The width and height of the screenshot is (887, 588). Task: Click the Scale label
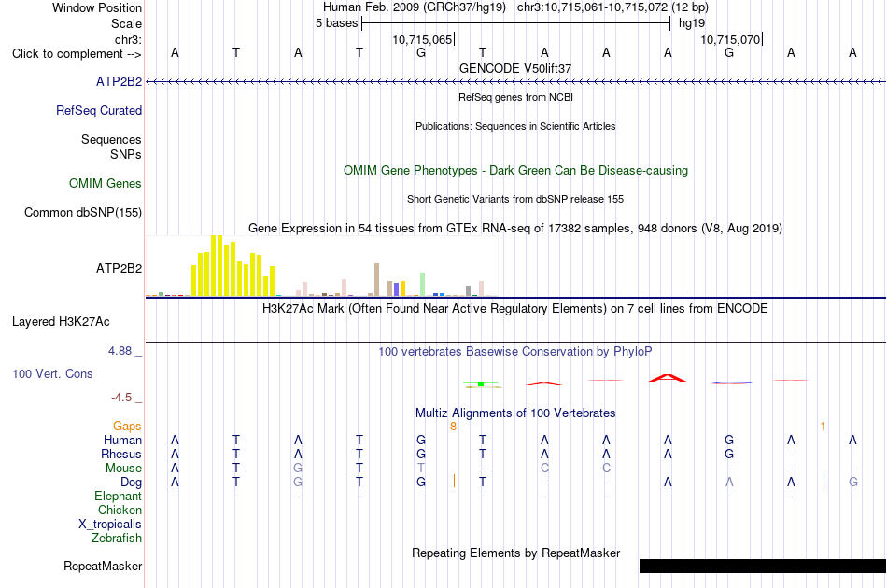click(126, 23)
